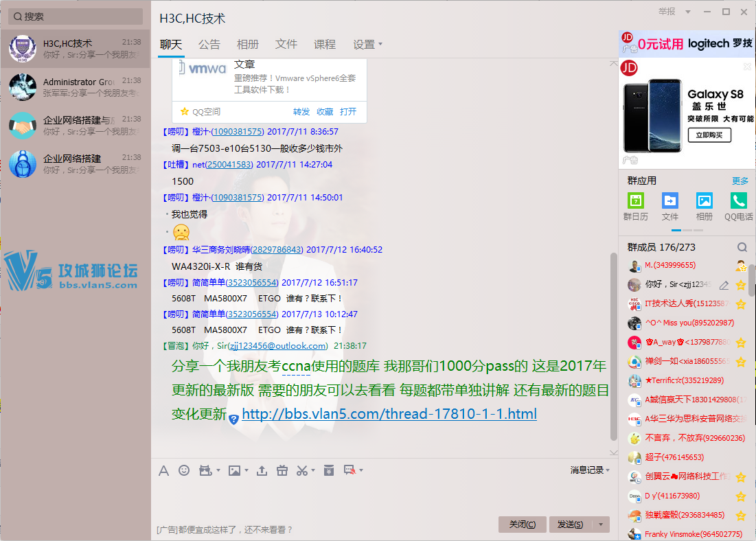Click the 2829786843 user ID link of 华三商务刘晓晴
This screenshot has width=756, height=541.
277,250
